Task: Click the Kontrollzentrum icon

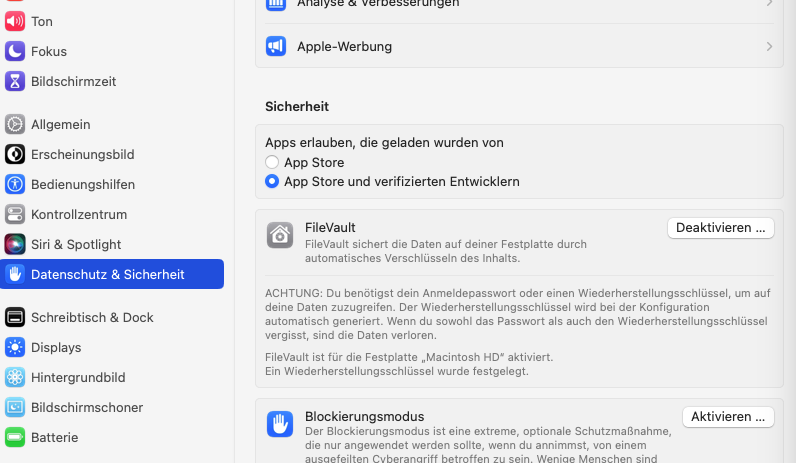Action: (x=15, y=215)
